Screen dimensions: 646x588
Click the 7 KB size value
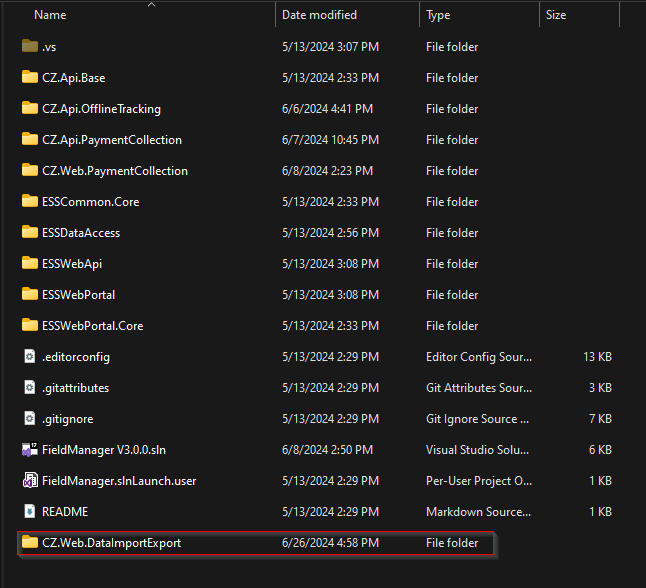coord(600,419)
